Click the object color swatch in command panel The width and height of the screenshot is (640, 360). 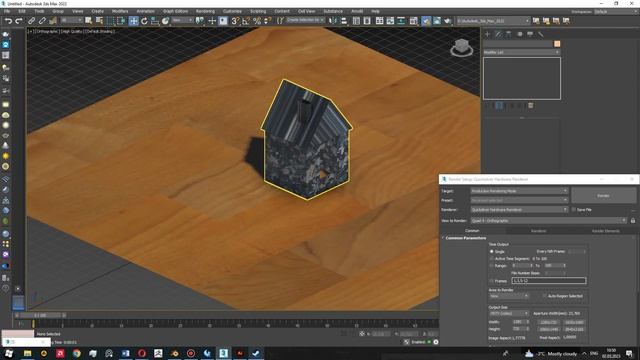pos(557,44)
